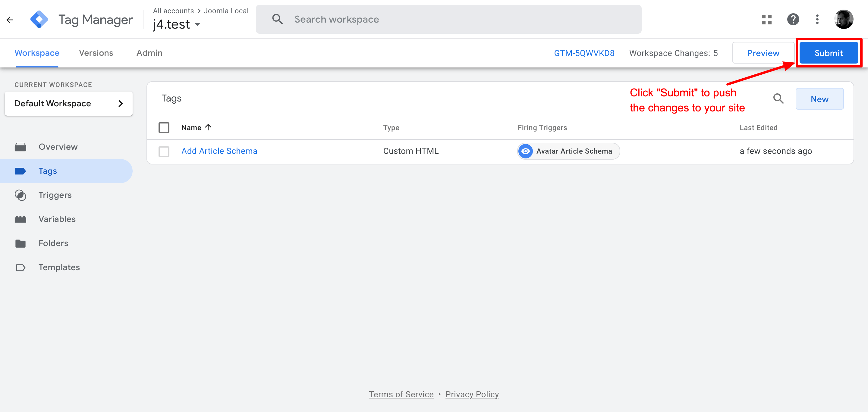Select the Tags sidebar icon
Image resolution: width=868 pixels, height=412 pixels.
coord(20,171)
